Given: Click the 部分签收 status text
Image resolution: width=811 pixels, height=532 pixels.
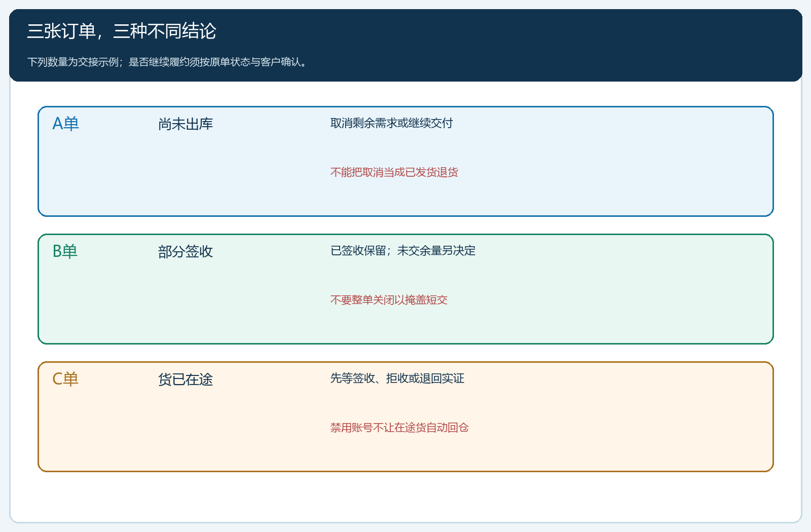Looking at the screenshot, I should point(186,251).
